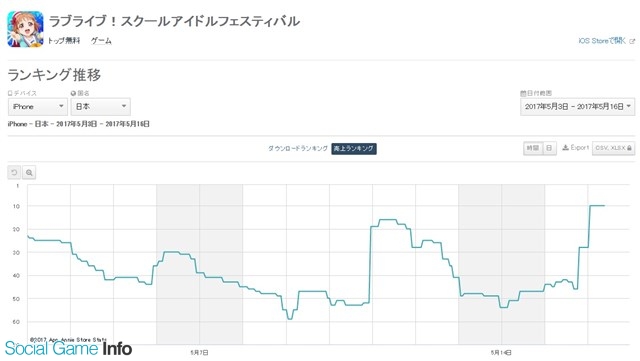The height and width of the screenshot is (361, 640).
Task: Select the 売上ランキング tab
Action: [354, 148]
